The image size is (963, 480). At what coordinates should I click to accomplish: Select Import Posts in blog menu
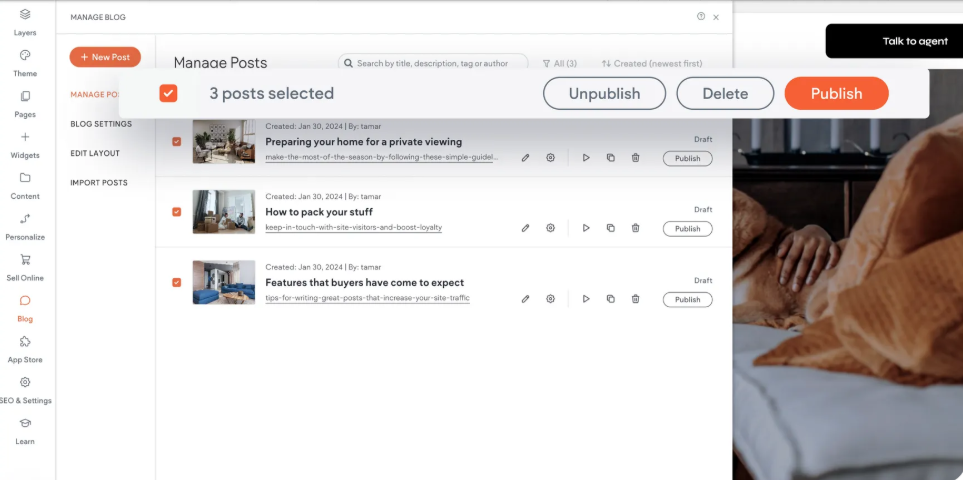99,183
